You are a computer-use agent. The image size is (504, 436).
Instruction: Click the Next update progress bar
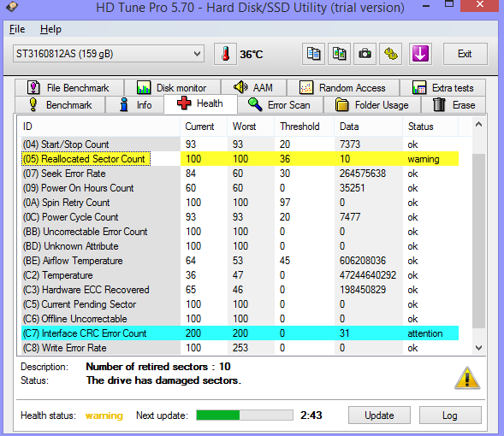245,415
